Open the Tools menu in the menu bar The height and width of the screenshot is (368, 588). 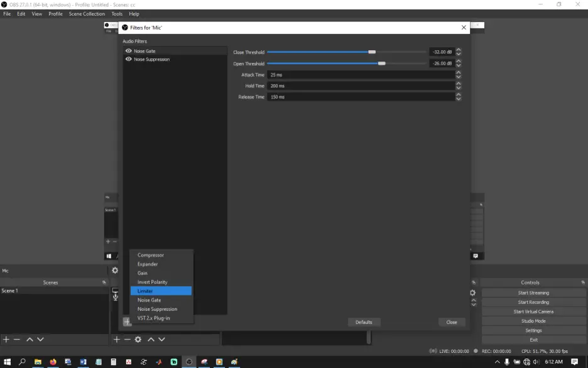(x=116, y=13)
